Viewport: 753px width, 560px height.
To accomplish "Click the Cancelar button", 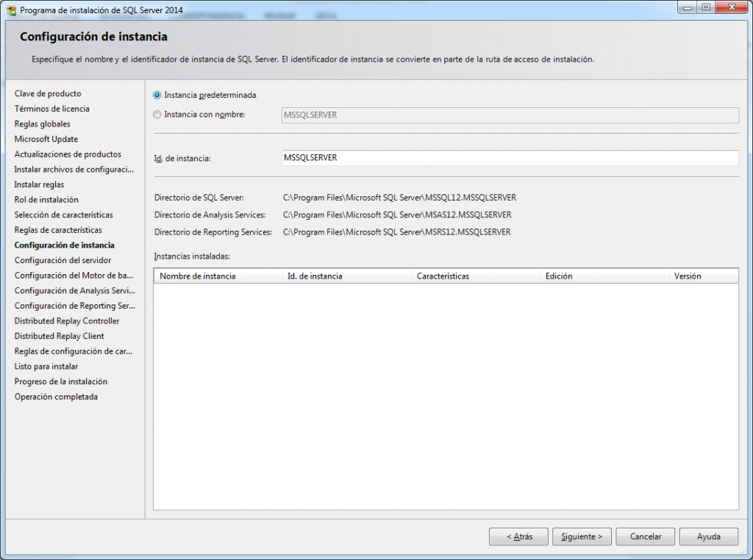I will coord(646,536).
